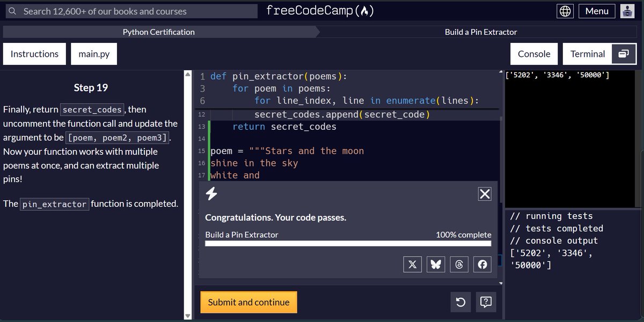This screenshot has height=322, width=644.
Task: Click the 'Step 19' heading
Action: (91, 87)
